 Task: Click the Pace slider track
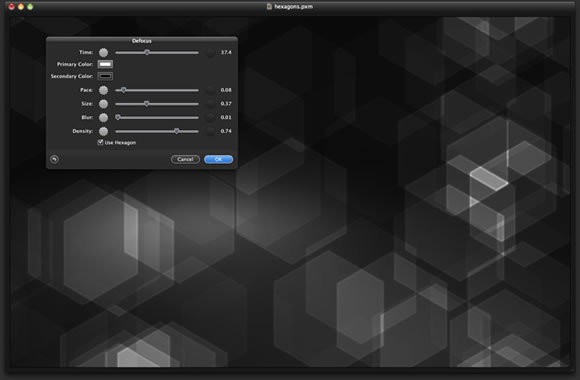pos(157,90)
